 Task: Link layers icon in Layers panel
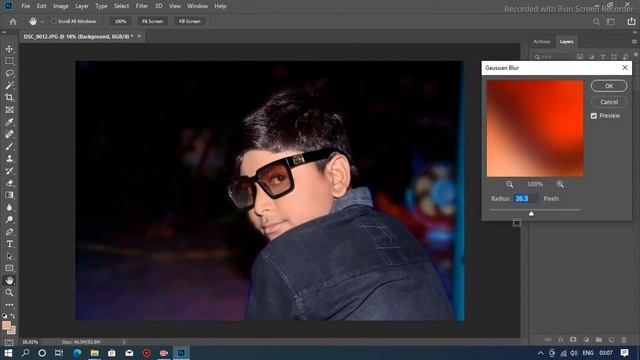point(548,340)
